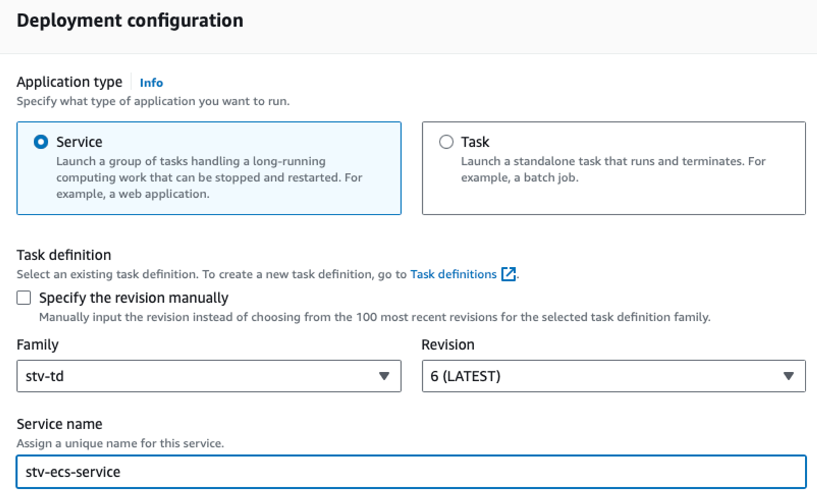The width and height of the screenshot is (817, 504).
Task: Focus the Service name input field
Action: (x=411, y=472)
